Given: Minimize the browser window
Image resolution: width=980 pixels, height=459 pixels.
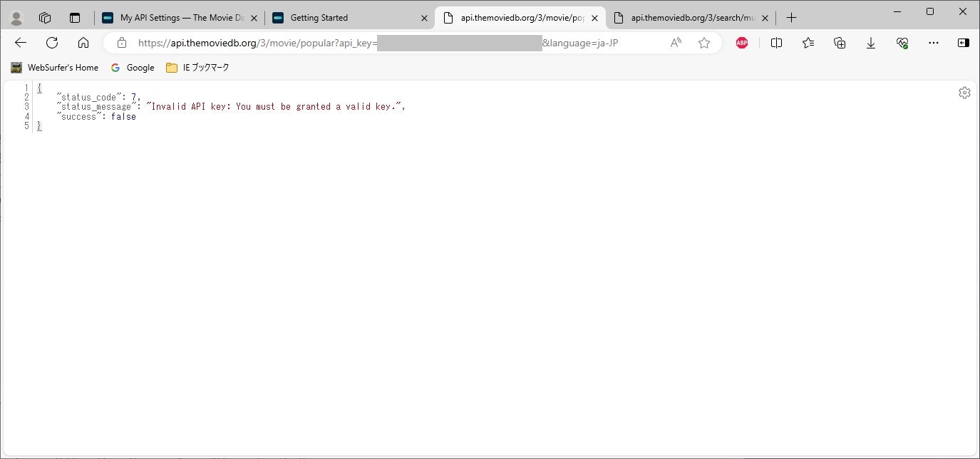Looking at the screenshot, I should point(897,11).
